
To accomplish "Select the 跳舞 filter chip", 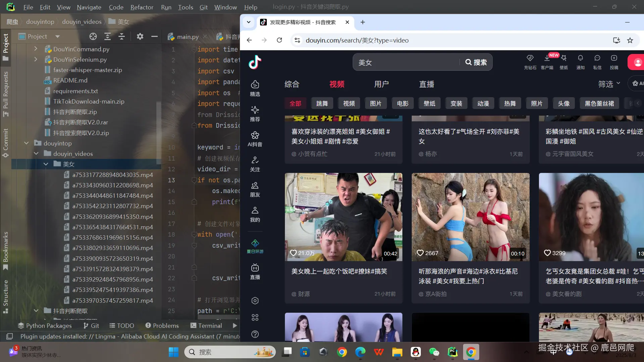I will [322, 104].
